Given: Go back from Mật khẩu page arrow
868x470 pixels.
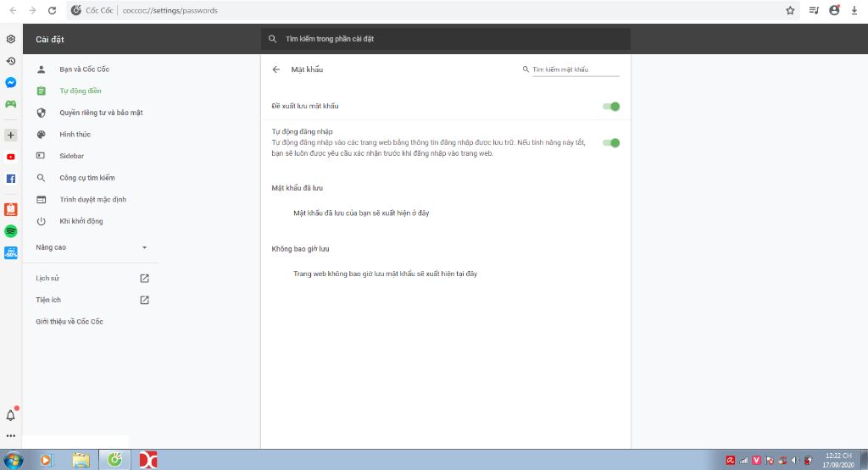Looking at the screenshot, I should point(276,69).
